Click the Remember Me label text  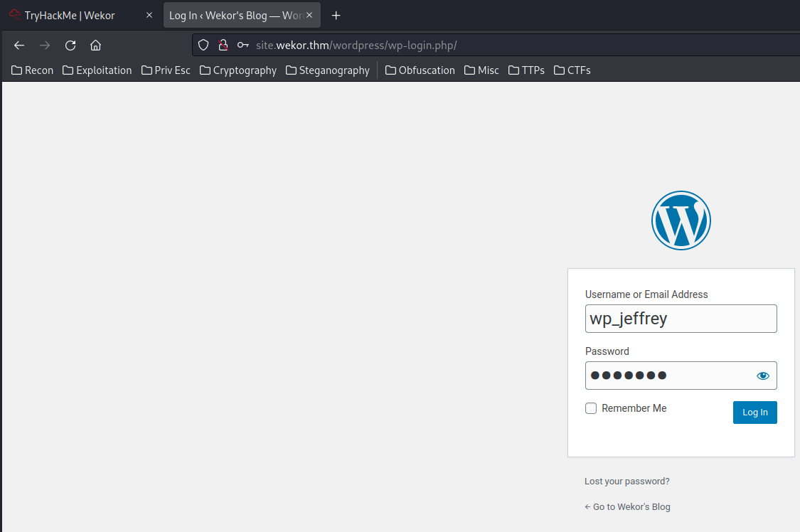pyautogui.click(x=634, y=408)
